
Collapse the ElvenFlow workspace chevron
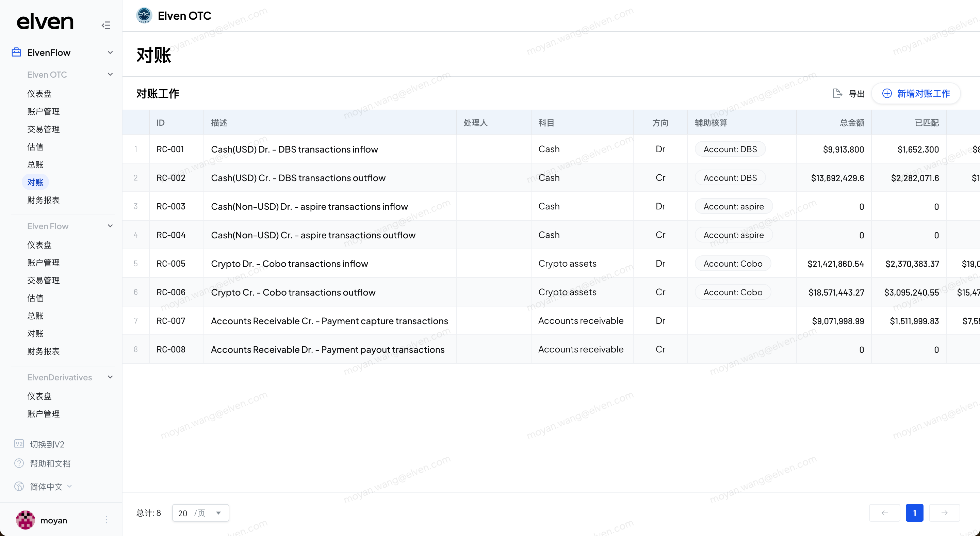(x=110, y=52)
